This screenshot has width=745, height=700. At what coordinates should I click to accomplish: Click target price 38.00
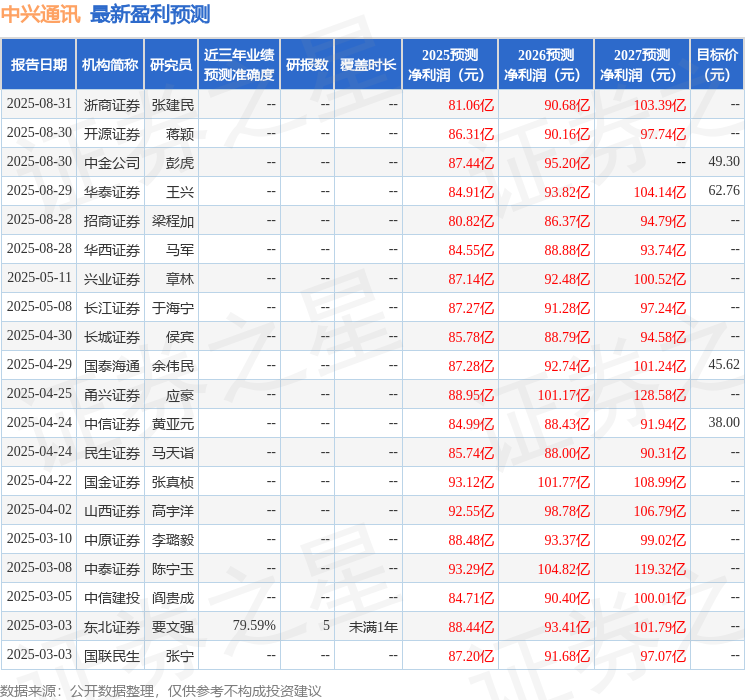[x=724, y=422]
